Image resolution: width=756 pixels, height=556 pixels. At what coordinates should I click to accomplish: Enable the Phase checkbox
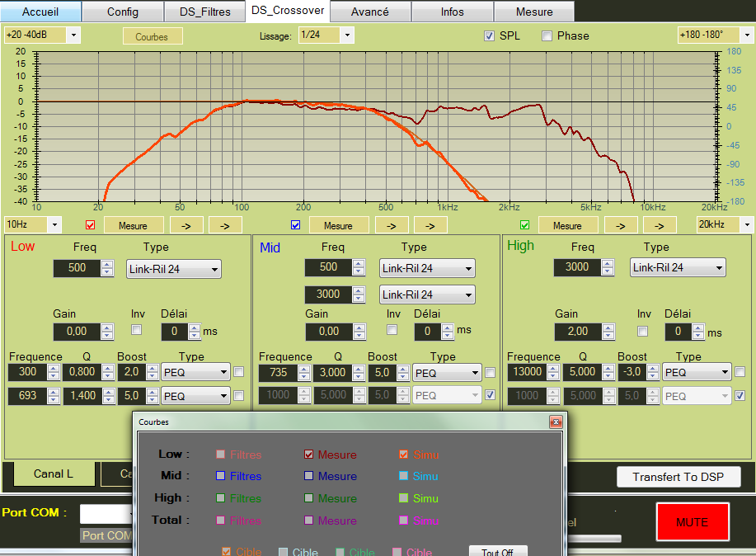(547, 35)
